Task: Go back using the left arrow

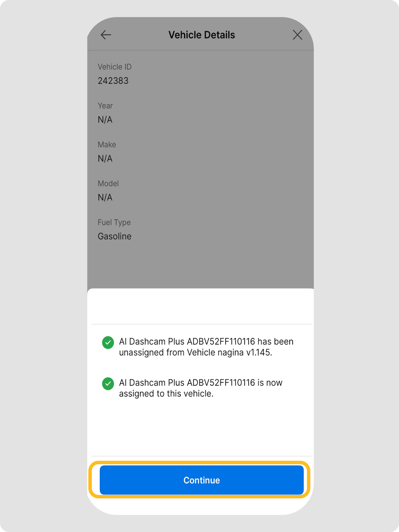Action: point(106,35)
